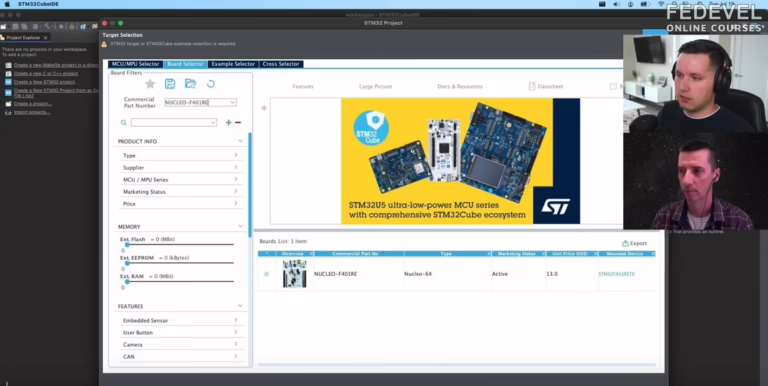Expand the Camera filter
The height and width of the screenshot is (386, 768).
[236, 344]
